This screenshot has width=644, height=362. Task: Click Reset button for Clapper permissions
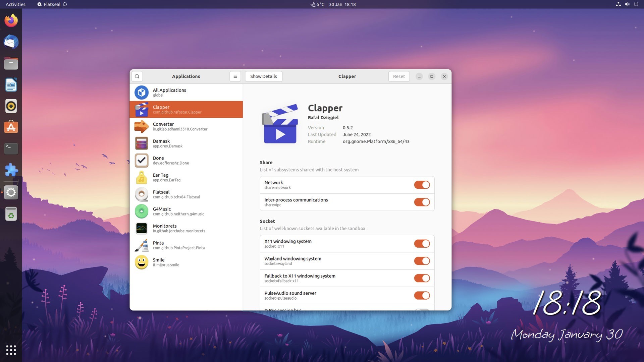[398, 76]
